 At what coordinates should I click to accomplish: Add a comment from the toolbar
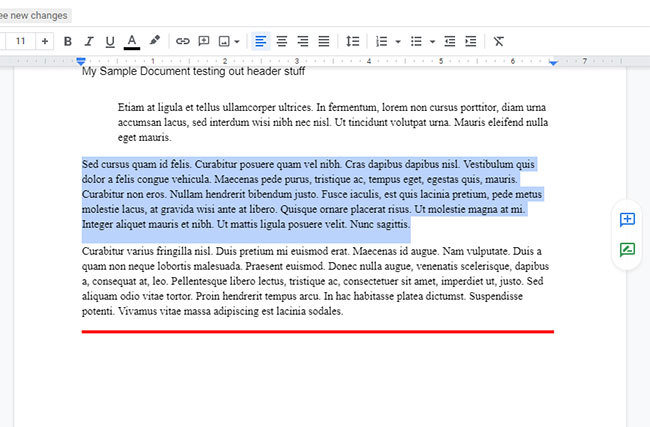coord(204,41)
